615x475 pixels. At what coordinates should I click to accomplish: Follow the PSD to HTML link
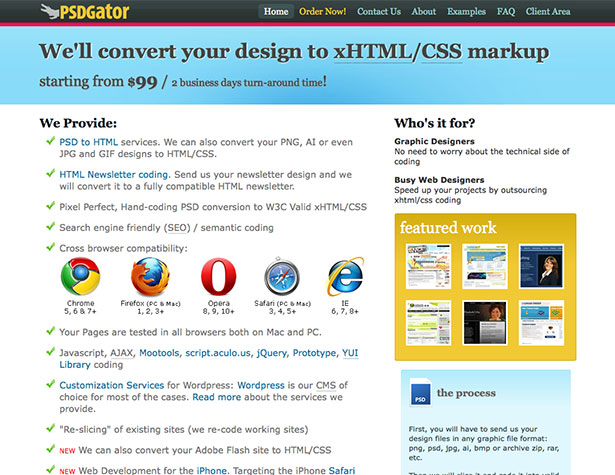[88, 142]
